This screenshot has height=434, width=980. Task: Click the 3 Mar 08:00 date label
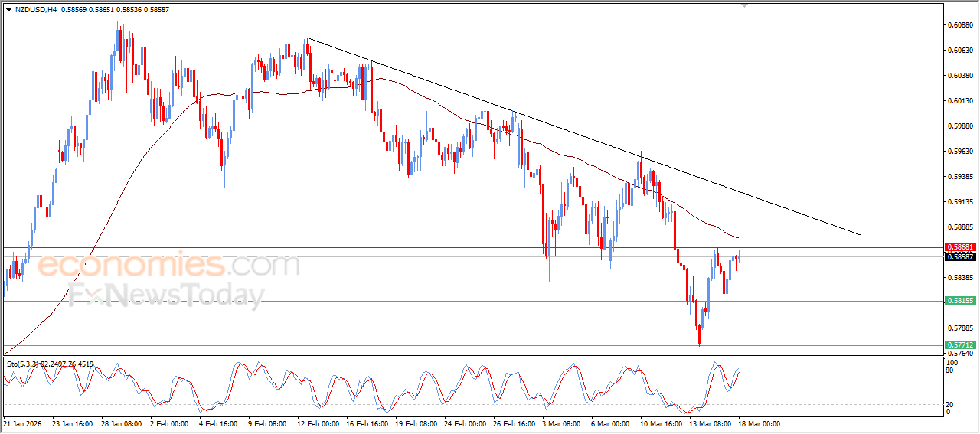(x=561, y=423)
